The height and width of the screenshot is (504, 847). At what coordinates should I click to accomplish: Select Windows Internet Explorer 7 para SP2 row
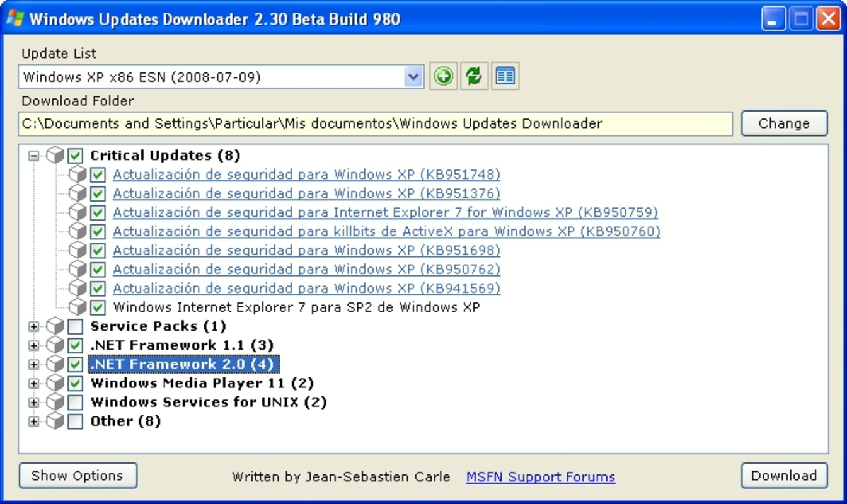(x=296, y=307)
